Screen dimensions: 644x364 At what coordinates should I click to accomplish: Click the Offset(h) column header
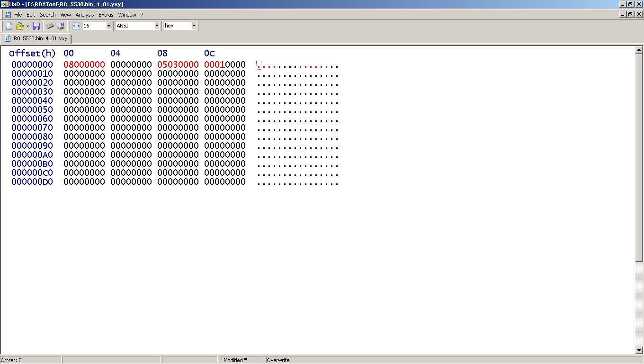click(x=32, y=54)
